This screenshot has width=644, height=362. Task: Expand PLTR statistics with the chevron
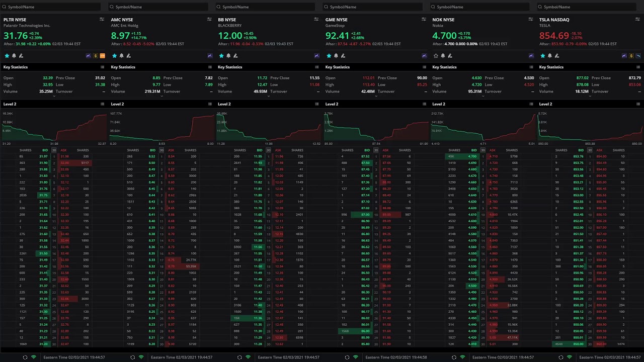(53, 96)
